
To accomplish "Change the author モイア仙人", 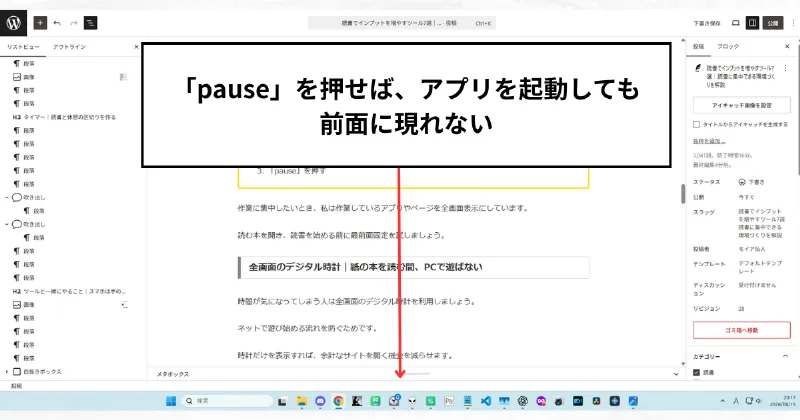I will pos(752,250).
